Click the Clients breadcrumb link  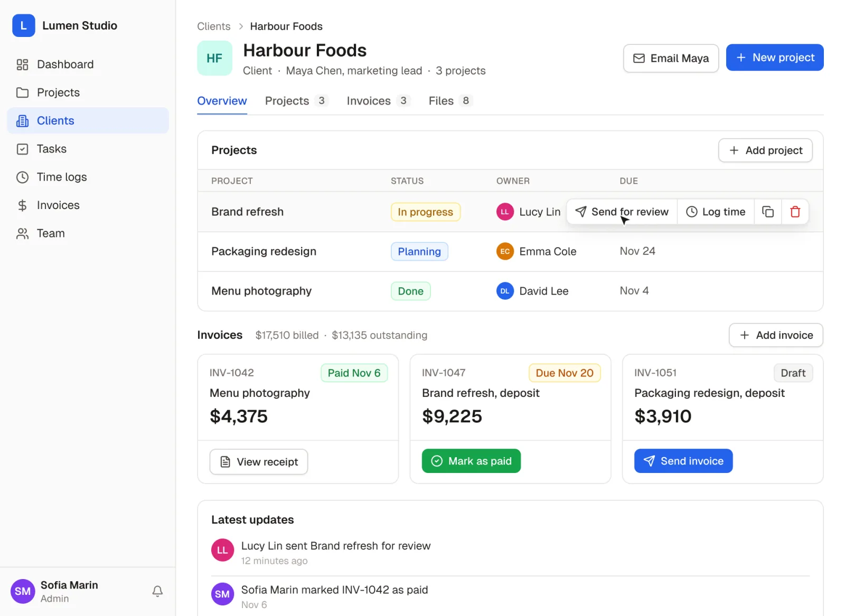pyautogui.click(x=214, y=26)
